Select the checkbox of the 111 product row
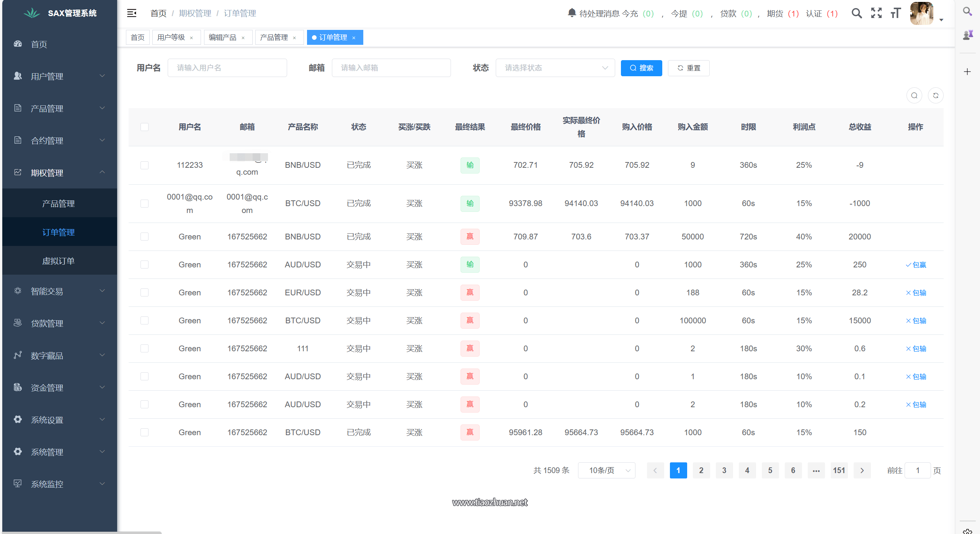Screen dimensions: 980x534 click(144, 349)
